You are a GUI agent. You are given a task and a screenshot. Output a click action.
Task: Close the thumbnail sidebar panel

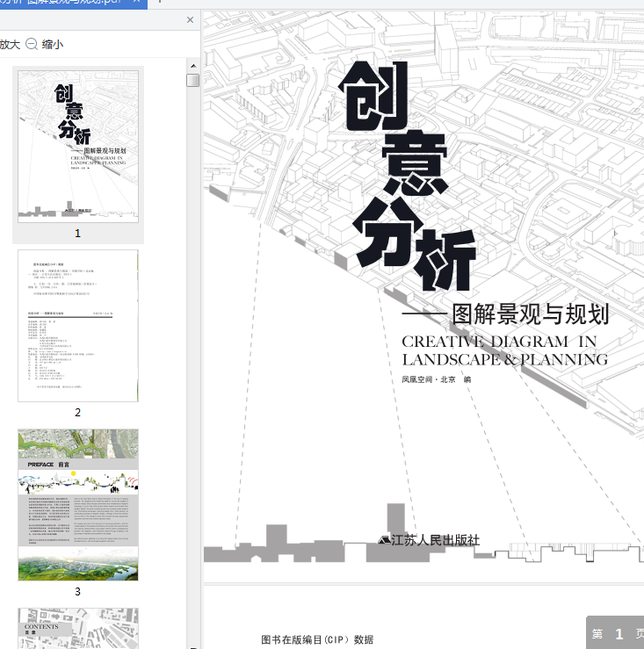coord(190,19)
